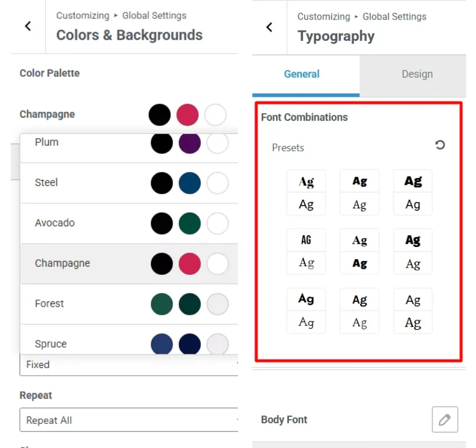Open the Repeat All dropdown
The height and width of the screenshot is (448, 476).
[129, 420]
